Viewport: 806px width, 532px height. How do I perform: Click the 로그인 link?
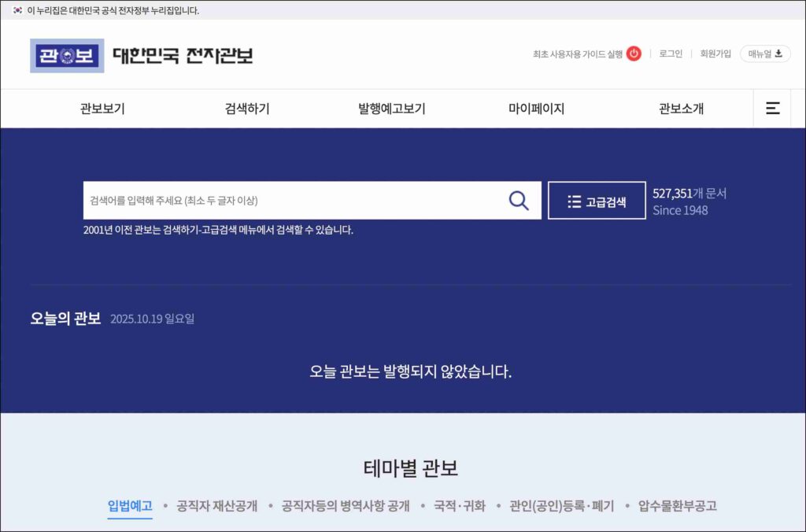(x=671, y=54)
